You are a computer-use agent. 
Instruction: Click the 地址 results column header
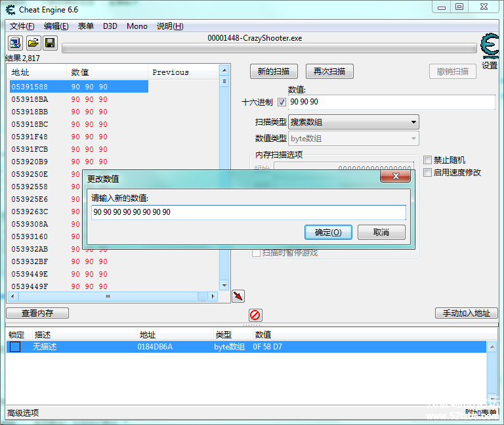pyautogui.click(x=37, y=72)
